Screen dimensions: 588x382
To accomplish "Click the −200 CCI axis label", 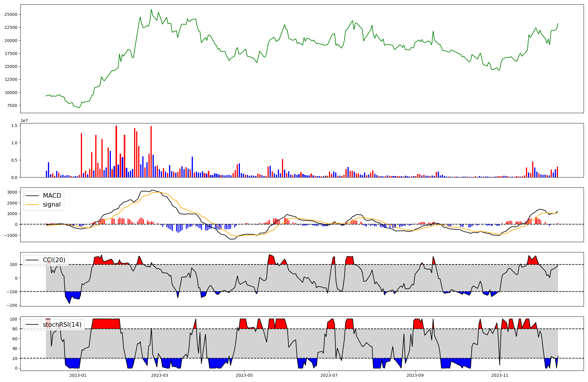I will pyautogui.click(x=12, y=305).
